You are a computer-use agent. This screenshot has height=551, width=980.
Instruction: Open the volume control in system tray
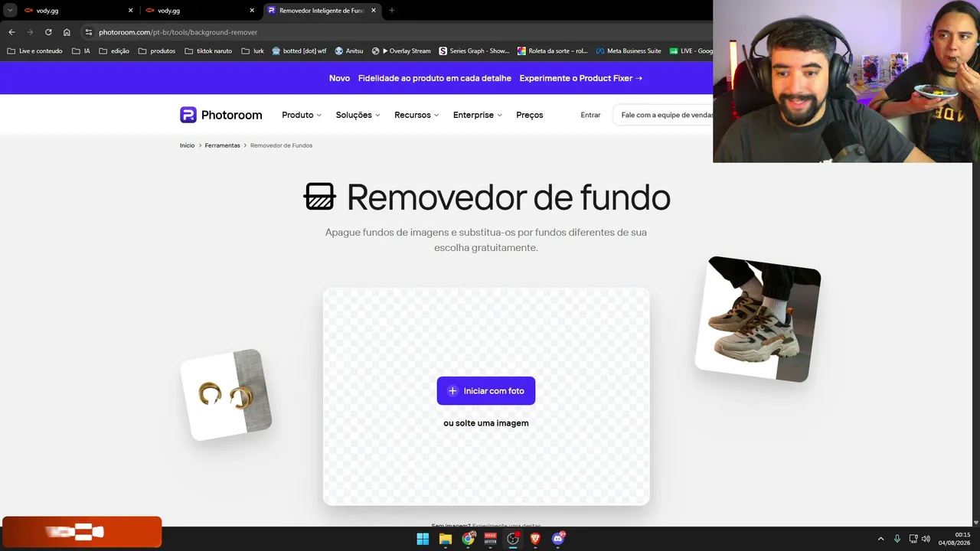coord(926,539)
